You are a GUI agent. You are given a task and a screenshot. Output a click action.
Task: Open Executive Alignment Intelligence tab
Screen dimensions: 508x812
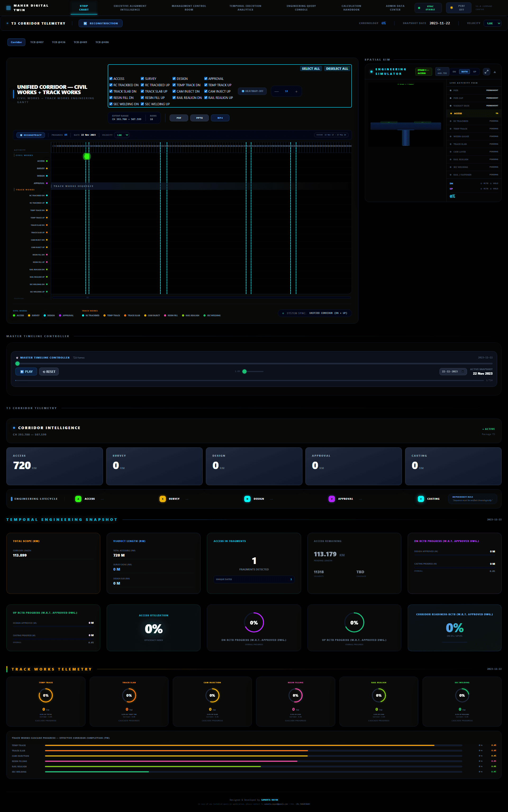(130, 8)
